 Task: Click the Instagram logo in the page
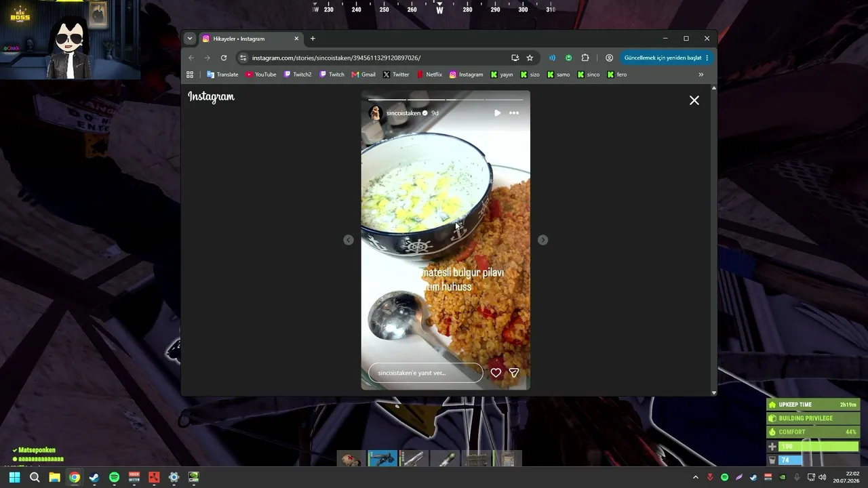coord(211,97)
